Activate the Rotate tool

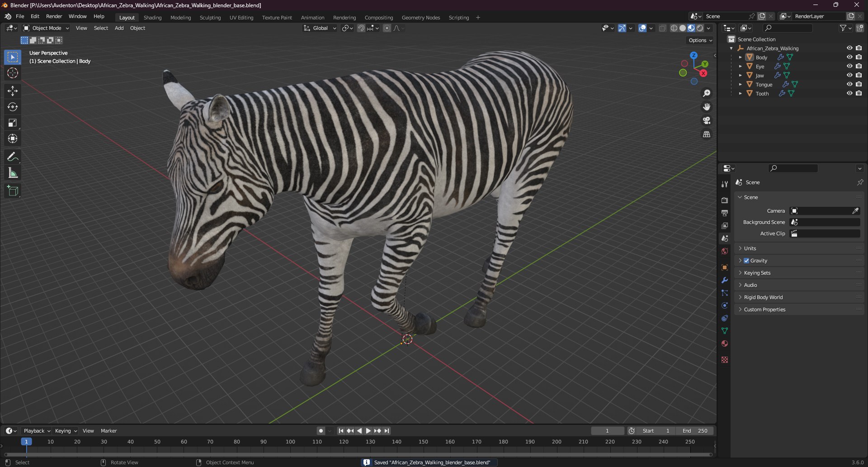pyautogui.click(x=13, y=107)
